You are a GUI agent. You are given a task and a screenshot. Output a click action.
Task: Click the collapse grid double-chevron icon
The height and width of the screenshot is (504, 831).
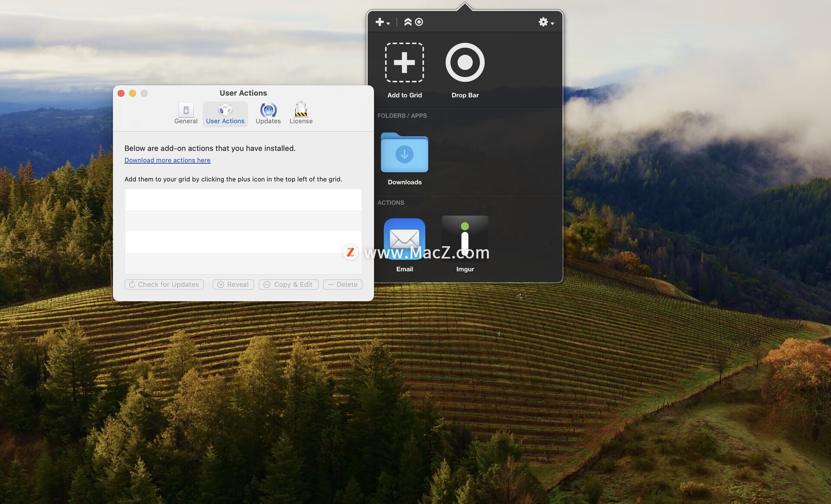(x=408, y=22)
